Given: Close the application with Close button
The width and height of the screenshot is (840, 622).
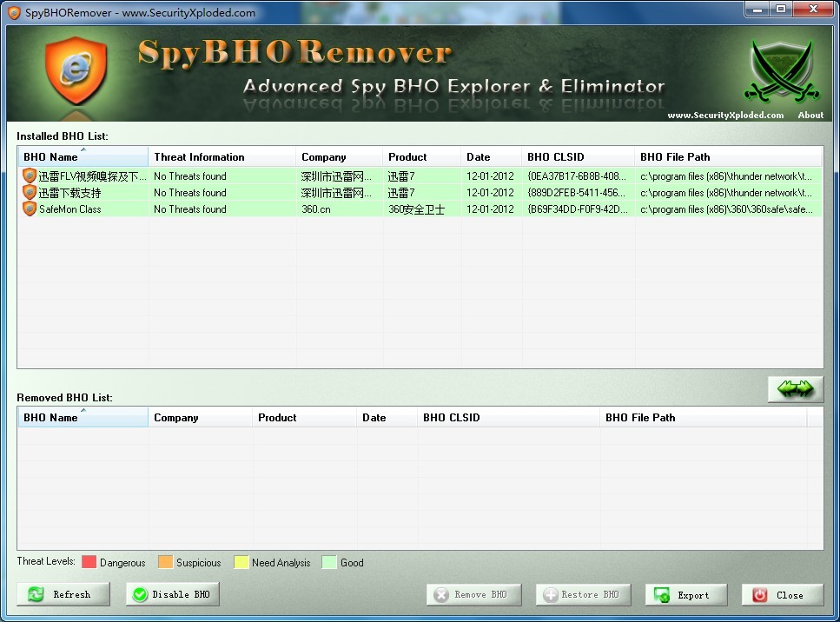Looking at the screenshot, I should (782, 595).
